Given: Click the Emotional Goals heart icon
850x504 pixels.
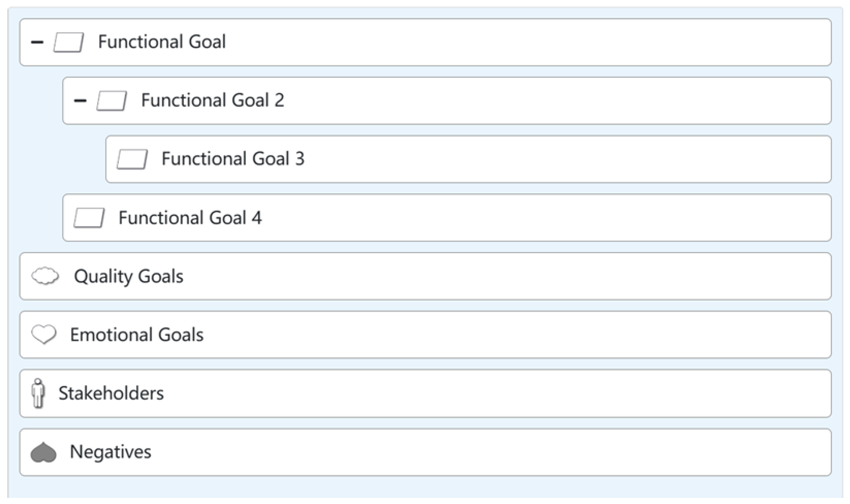Looking at the screenshot, I should tap(44, 334).
